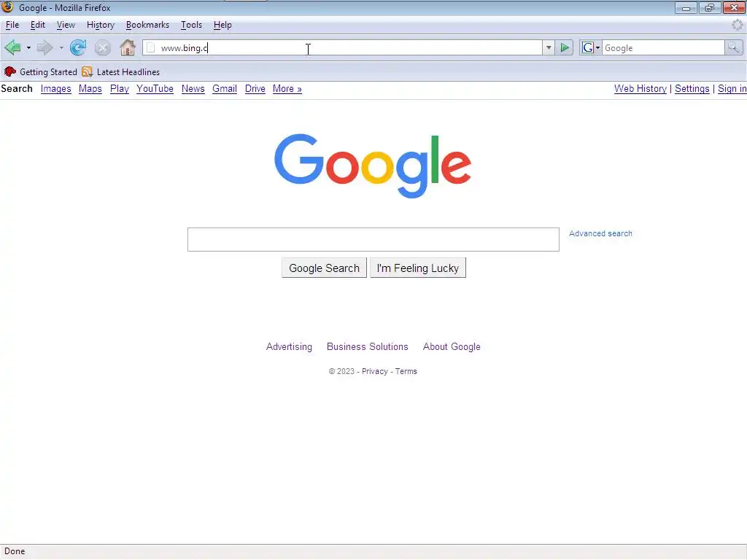Click the throbber activity icon
The width and height of the screenshot is (747, 560).
pos(737,25)
